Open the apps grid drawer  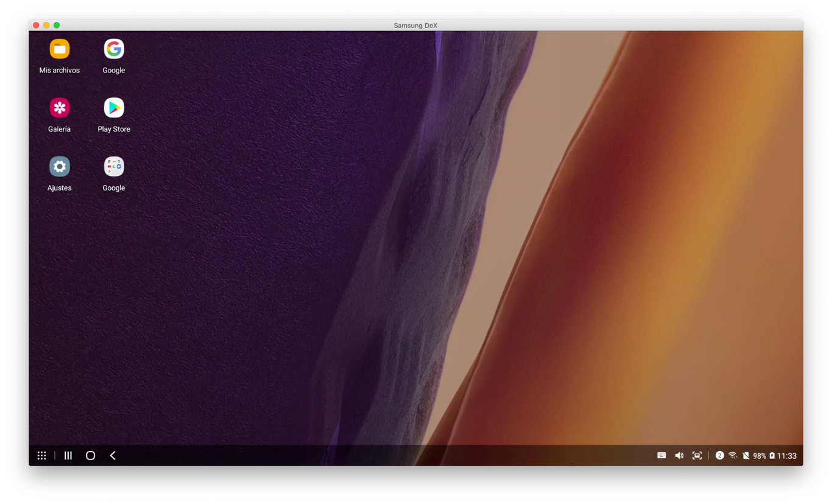tap(41, 455)
